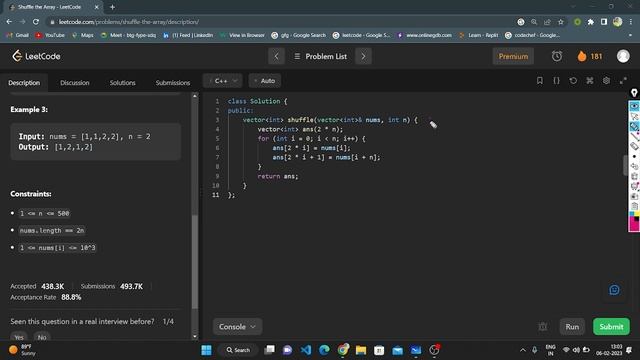Image resolution: width=640 pixels, height=360 pixels.
Task: Click the streak flame icon 181
Action: pos(590,56)
